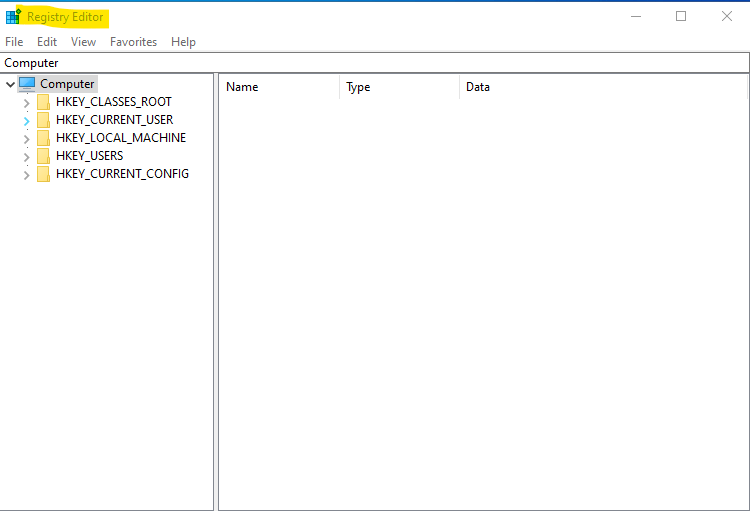Viewport: 750px width, 511px height.
Task: Select the HKEY_CURRENT_CONFIG key label
Action: [122, 174]
